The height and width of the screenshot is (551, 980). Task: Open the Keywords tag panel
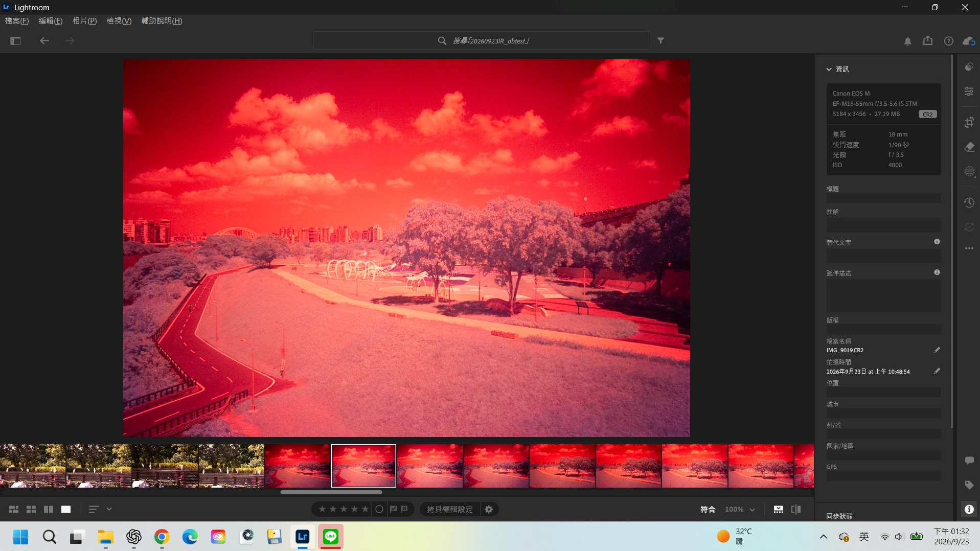[x=969, y=485]
